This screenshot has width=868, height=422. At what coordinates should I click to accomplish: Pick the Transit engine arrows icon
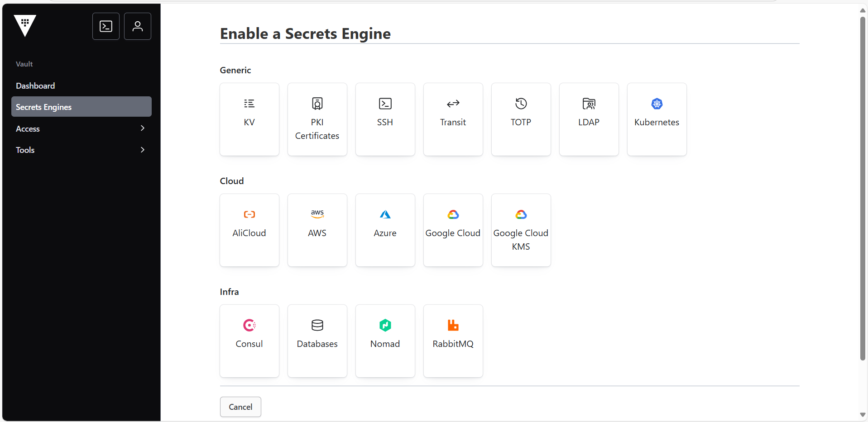pyautogui.click(x=453, y=104)
